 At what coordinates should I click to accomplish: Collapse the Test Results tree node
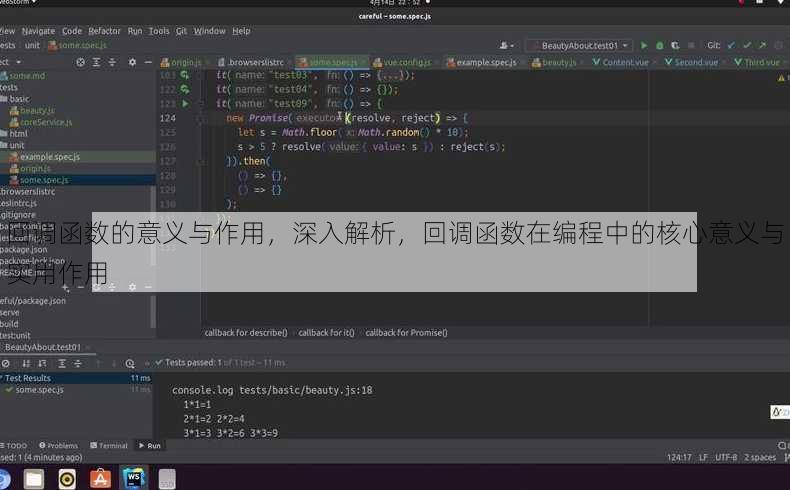click(x=2, y=378)
